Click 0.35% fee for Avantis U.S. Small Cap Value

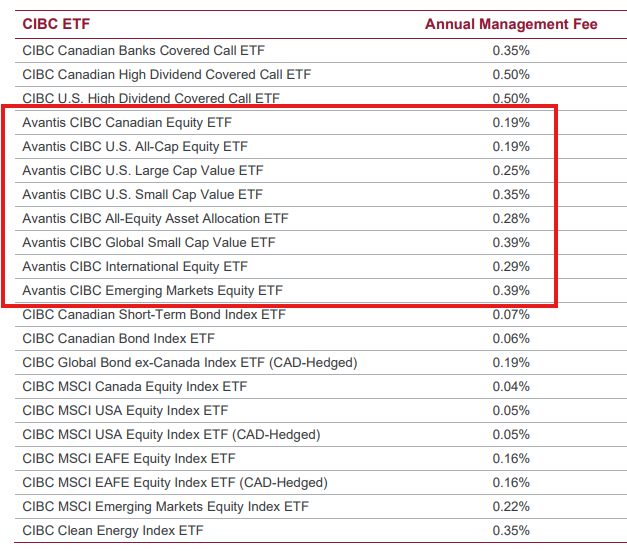pyautogui.click(x=511, y=195)
